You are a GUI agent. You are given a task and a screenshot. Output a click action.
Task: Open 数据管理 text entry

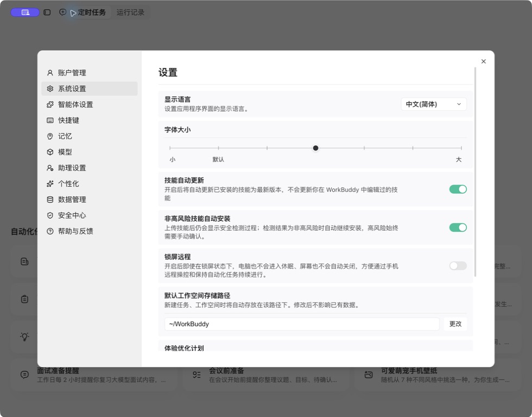pyautogui.click(x=72, y=199)
